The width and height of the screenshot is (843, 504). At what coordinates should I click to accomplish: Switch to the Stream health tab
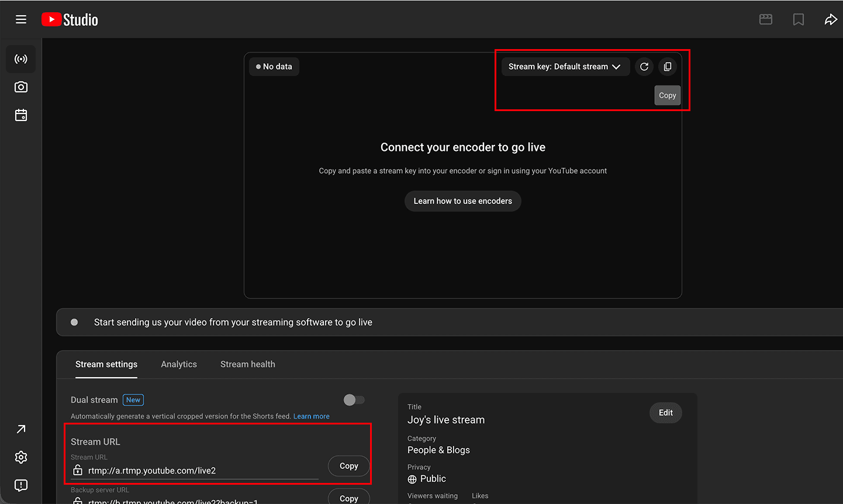tap(248, 364)
